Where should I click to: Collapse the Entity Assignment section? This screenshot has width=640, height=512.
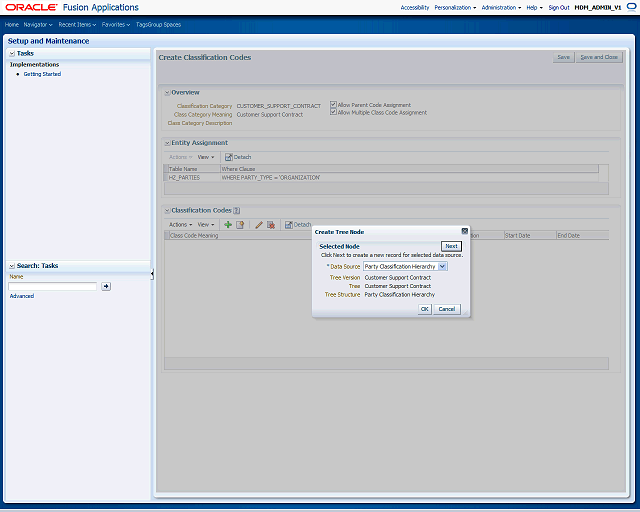167,143
